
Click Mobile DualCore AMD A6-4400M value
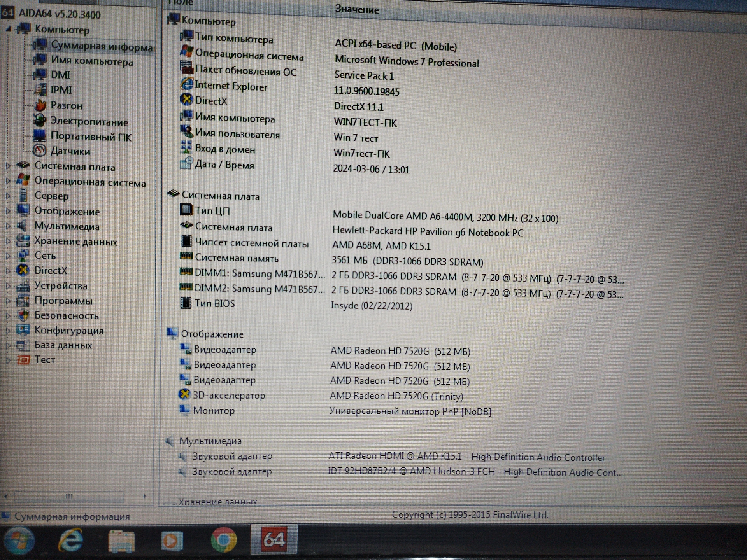[445, 217]
